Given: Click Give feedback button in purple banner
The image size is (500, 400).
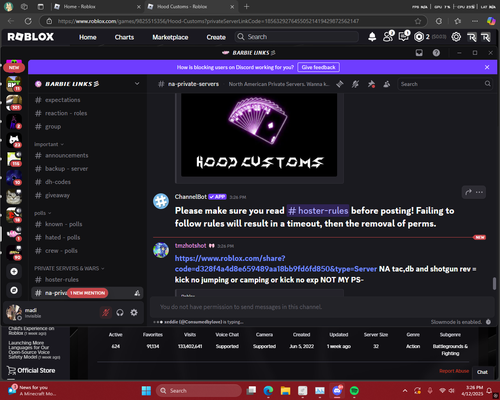Looking at the screenshot, I should (x=318, y=67).
